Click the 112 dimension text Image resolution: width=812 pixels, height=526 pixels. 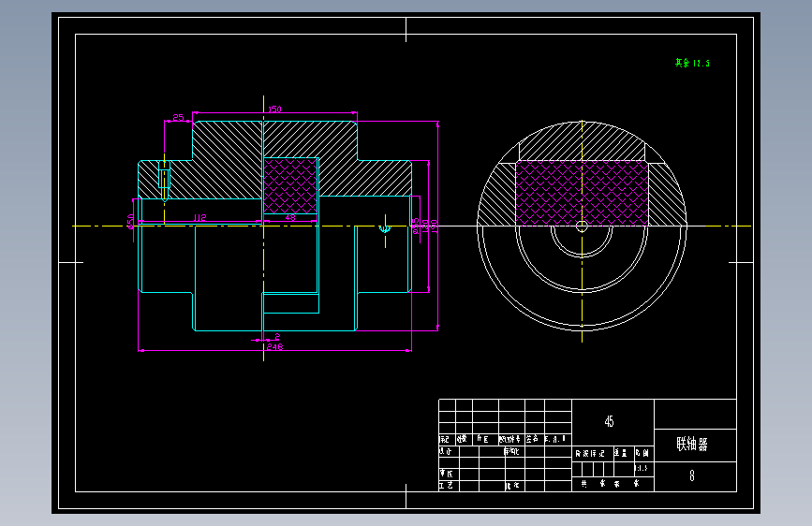tap(199, 217)
